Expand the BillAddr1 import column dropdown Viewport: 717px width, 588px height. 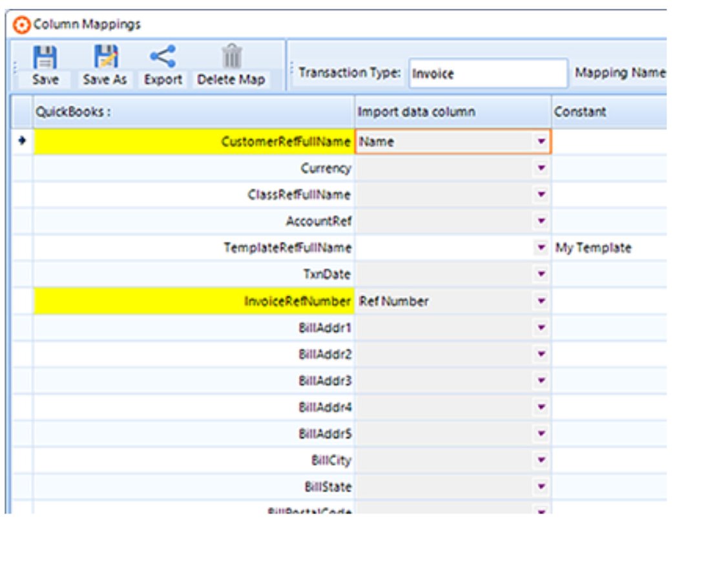(541, 327)
